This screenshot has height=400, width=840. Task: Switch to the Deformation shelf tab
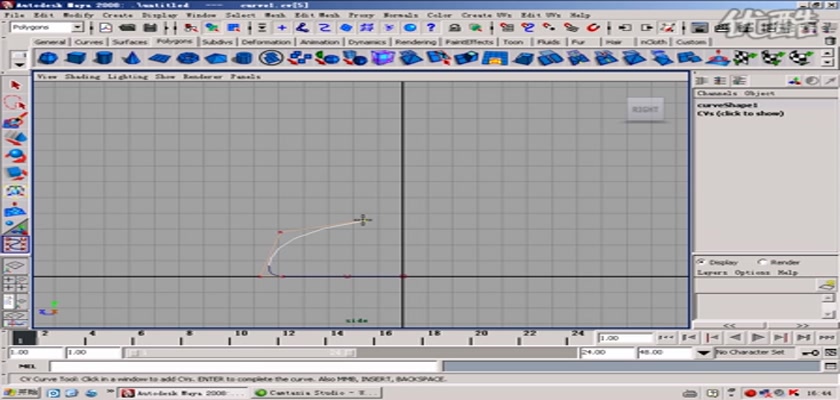(x=266, y=42)
